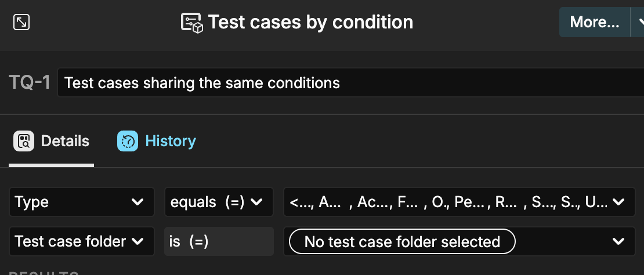
Task: Click chevron at right of folder selector
Action: click(x=619, y=241)
